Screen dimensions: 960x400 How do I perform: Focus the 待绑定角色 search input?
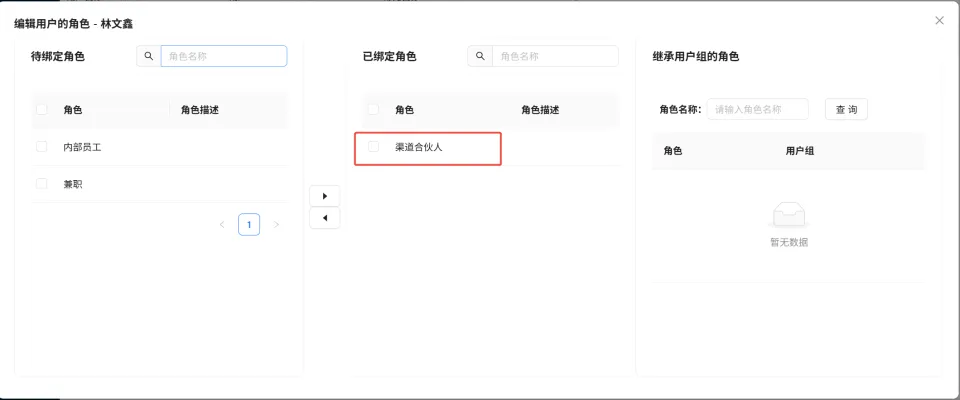pyautogui.click(x=223, y=56)
